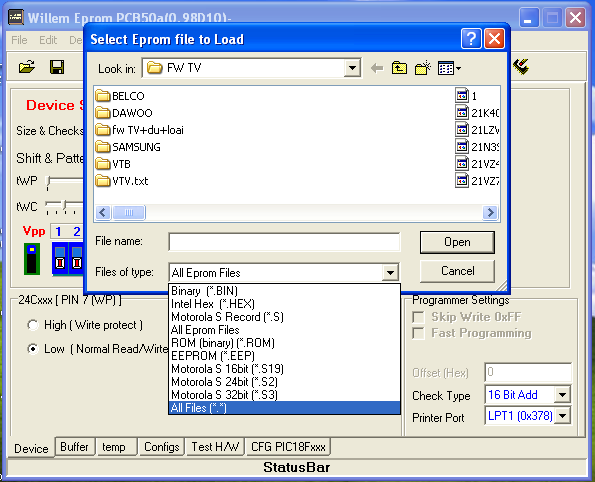Viewport: 595px width, 482px height.
Task: Select the 21K40 file
Action: [x=477, y=113]
